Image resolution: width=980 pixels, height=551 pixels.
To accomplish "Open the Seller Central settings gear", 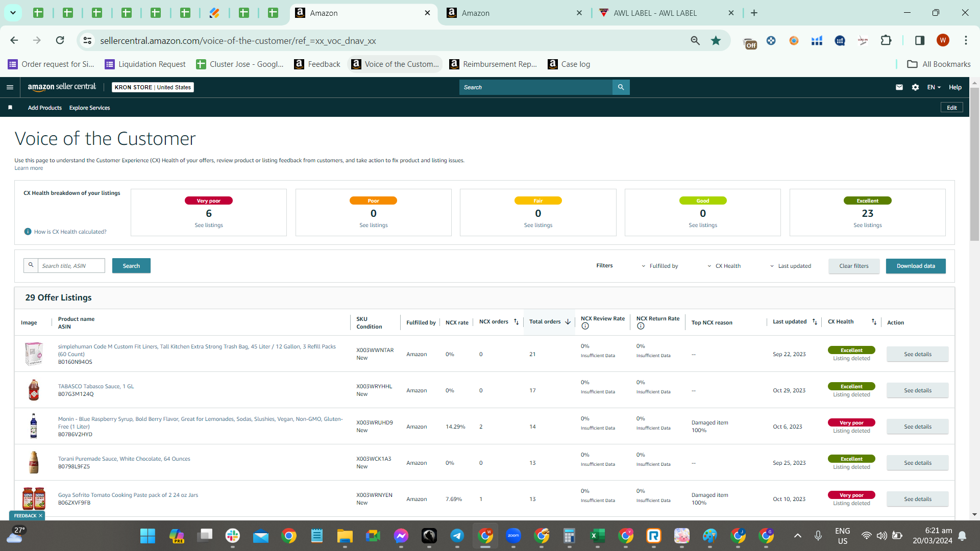I will pos(916,87).
